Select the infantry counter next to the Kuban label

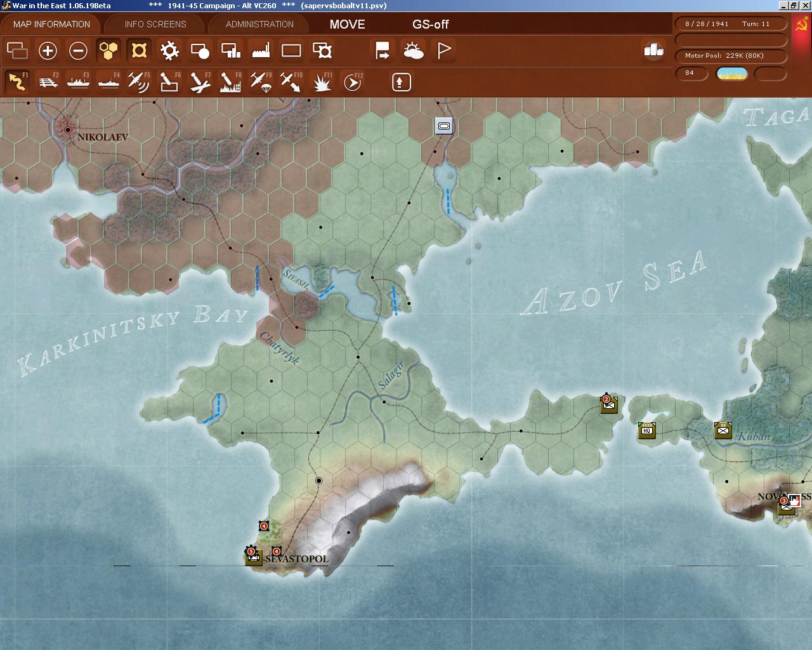[x=723, y=430]
